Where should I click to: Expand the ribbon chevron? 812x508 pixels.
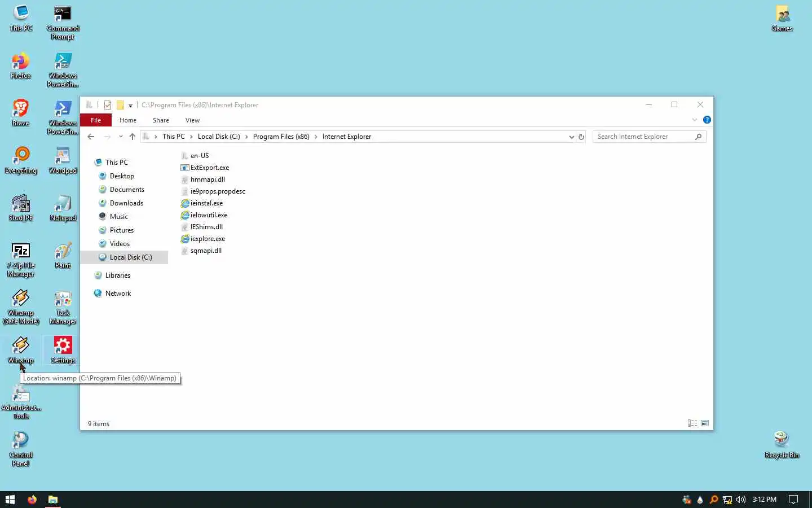click(x=695, y=120)
